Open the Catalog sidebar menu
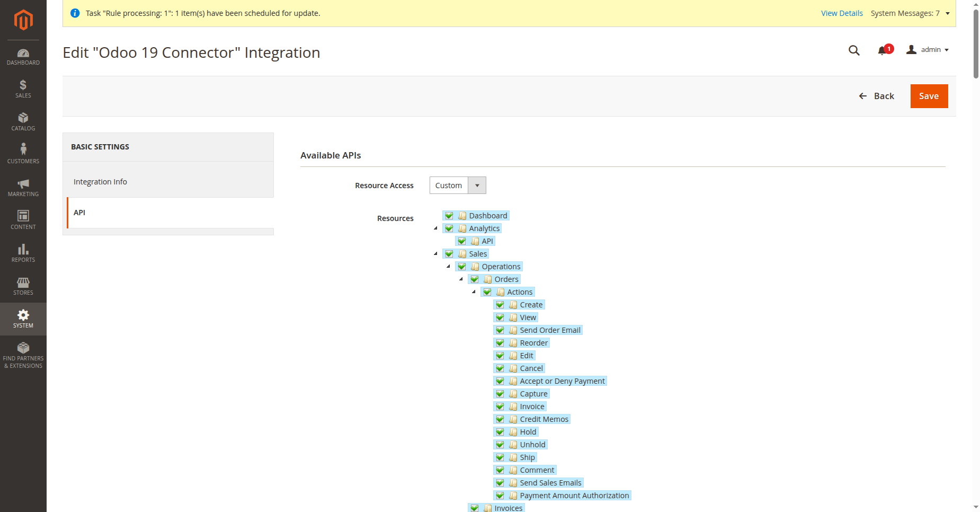This screenshot has height=512, width=980. click(x=23, y=122)
